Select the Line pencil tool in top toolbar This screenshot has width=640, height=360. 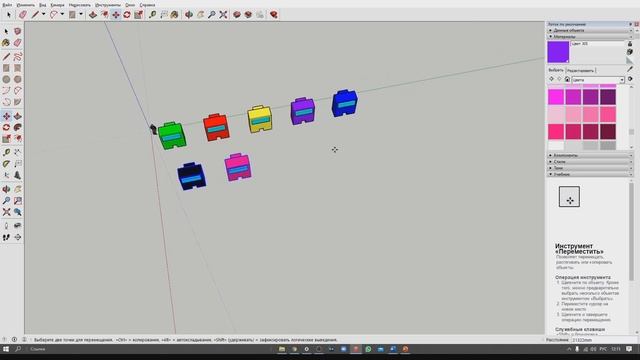[35, 15]
